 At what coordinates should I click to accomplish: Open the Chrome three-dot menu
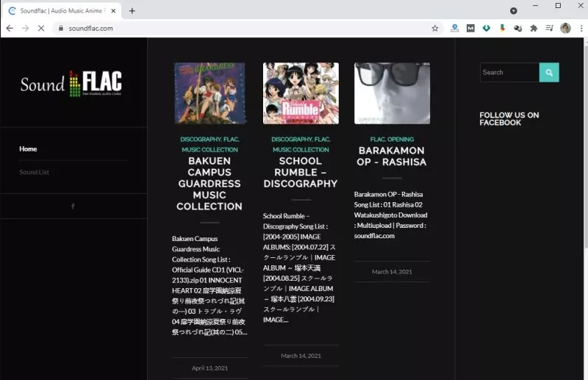(x=579, y=28)
